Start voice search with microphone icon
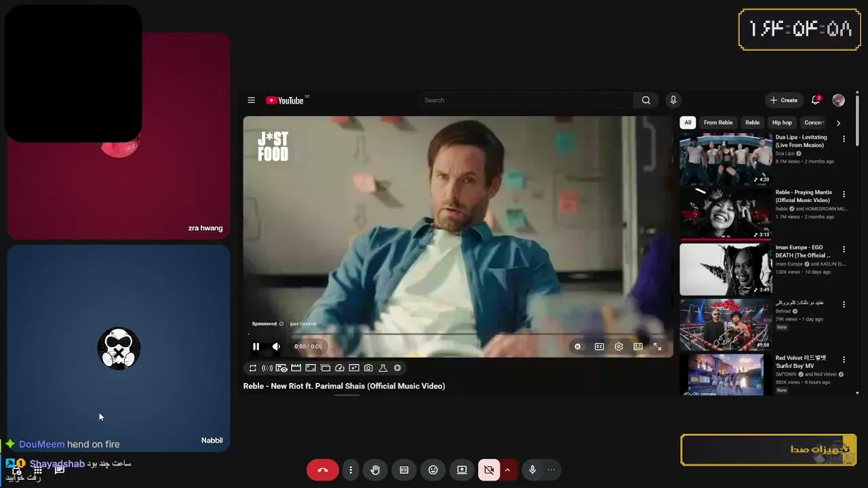This screenshot has width=868, height=488. pos(673,100)
